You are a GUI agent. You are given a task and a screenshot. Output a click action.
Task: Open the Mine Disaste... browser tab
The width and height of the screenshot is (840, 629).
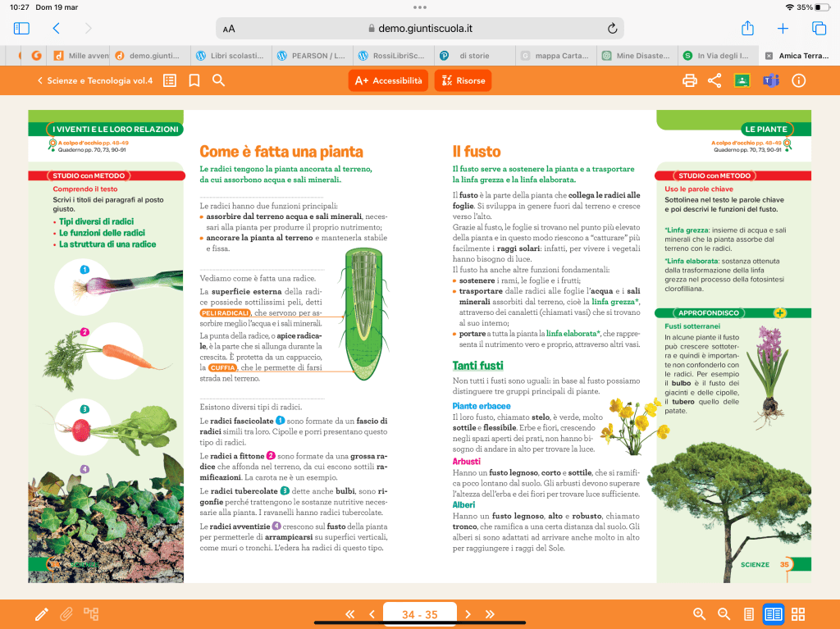click(636, 56)
